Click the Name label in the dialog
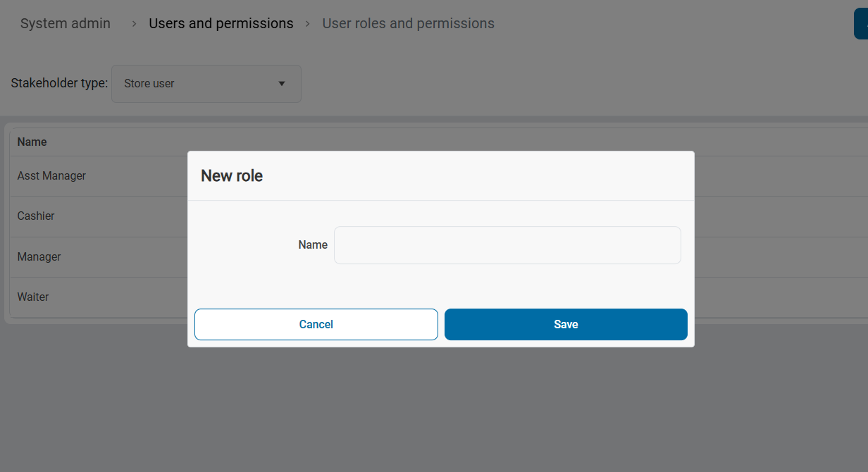The image size is (868, 472). coord(313,245)
